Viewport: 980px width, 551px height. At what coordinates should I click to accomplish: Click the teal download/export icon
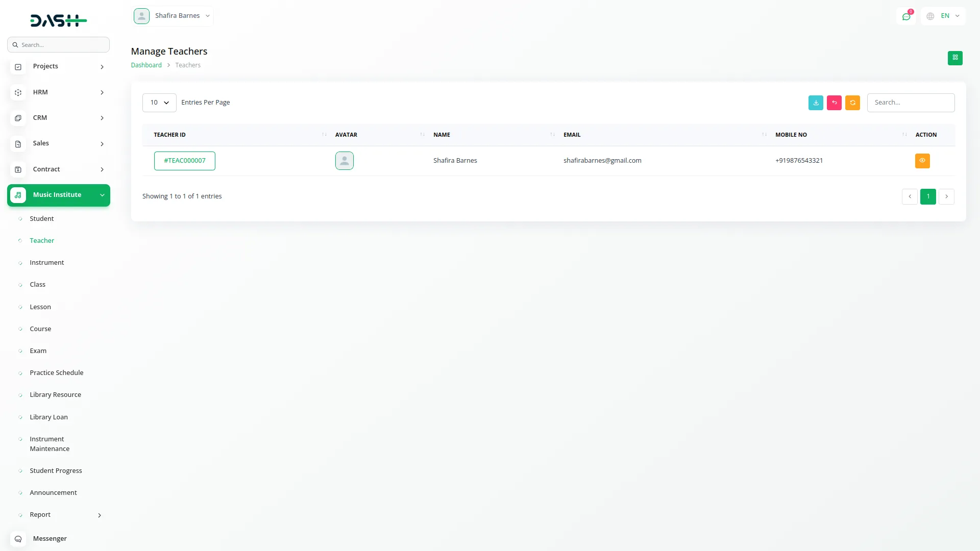(x=816, y=103)
